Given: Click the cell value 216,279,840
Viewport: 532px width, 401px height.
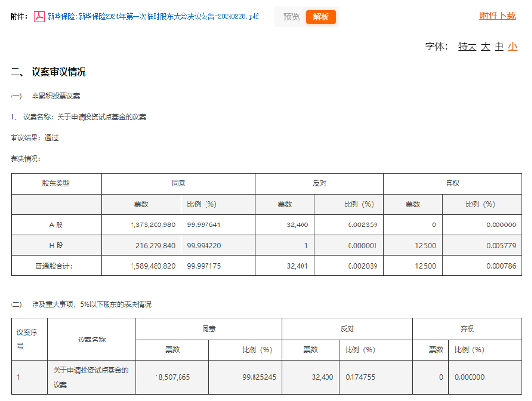Looking at the screenshot, I should pos(156,245).
